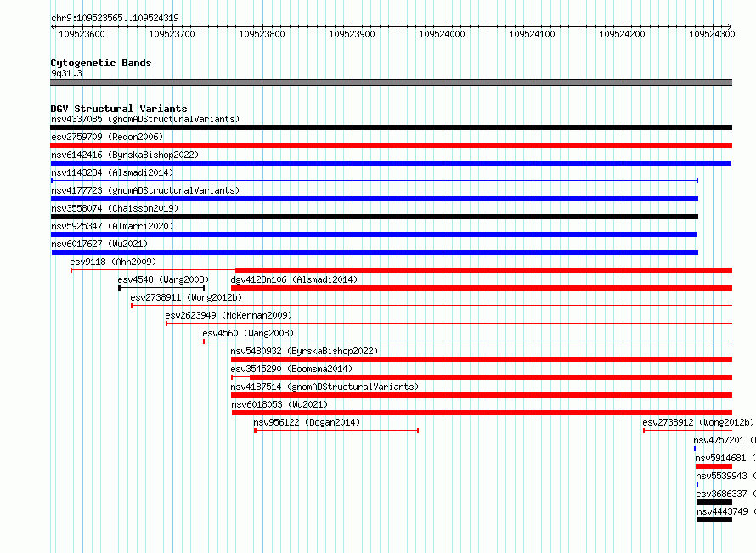Click nsv5925347 (Almarri2020) label

click(112, 226)
